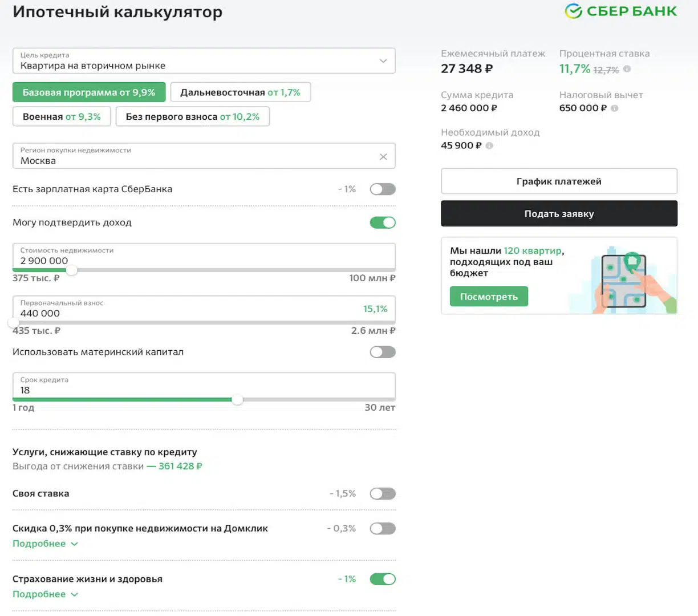698x616 pixels.
Task: Enable Сбербанк salary card toggle
Action: pos(383,189)
